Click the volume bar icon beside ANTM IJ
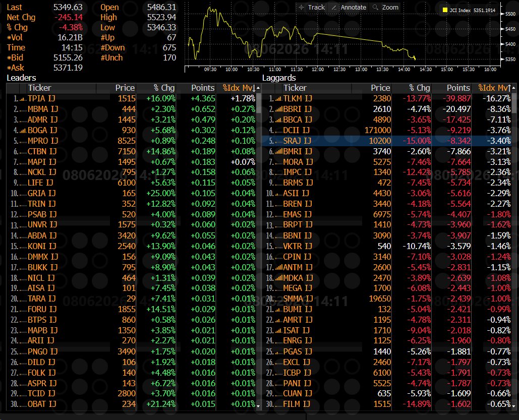 click(278, 267)
